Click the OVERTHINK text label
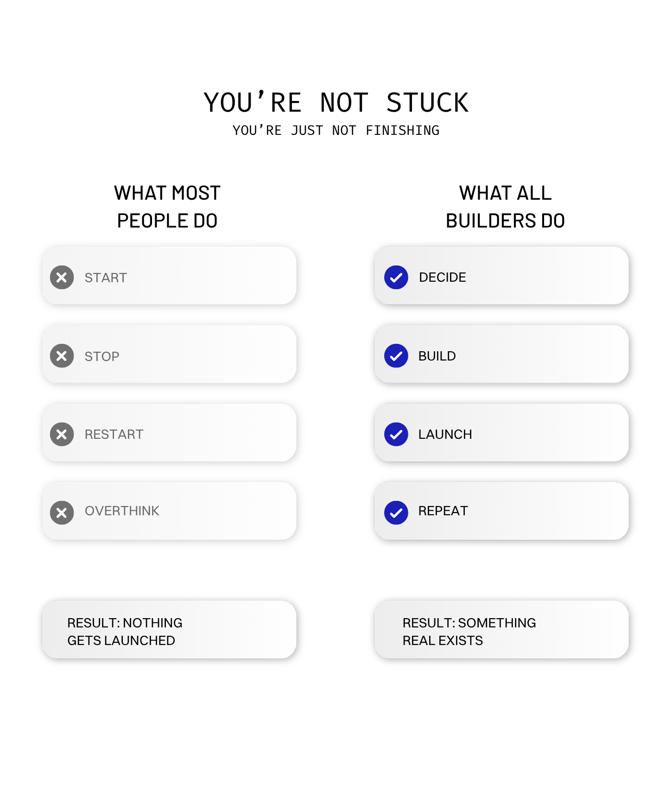The height and width of the screenshot is (797, 672). pos(122,511)
